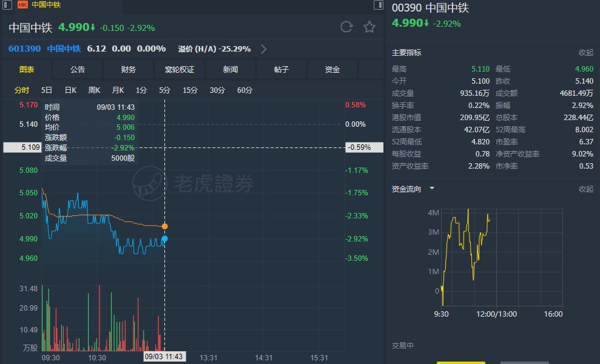600x364 pixels.
Task: Select the 15分 chart interval
Action: (190, 90)
